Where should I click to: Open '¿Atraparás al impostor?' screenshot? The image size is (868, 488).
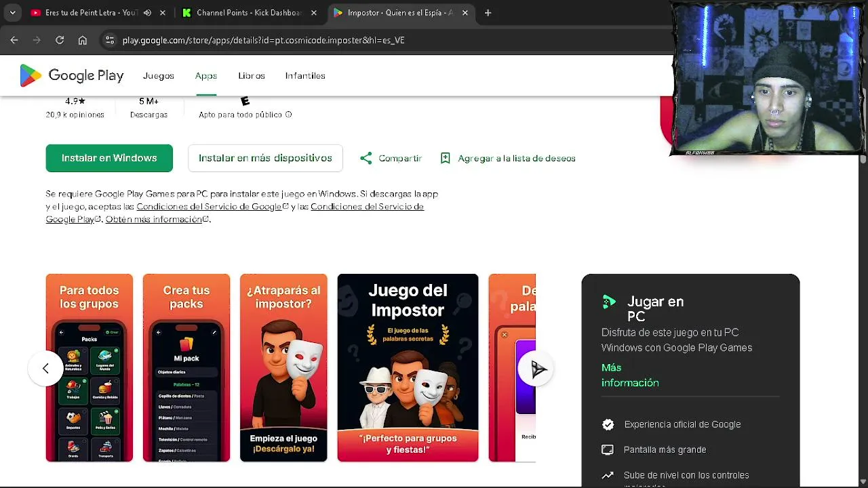(x=283, y=367)
